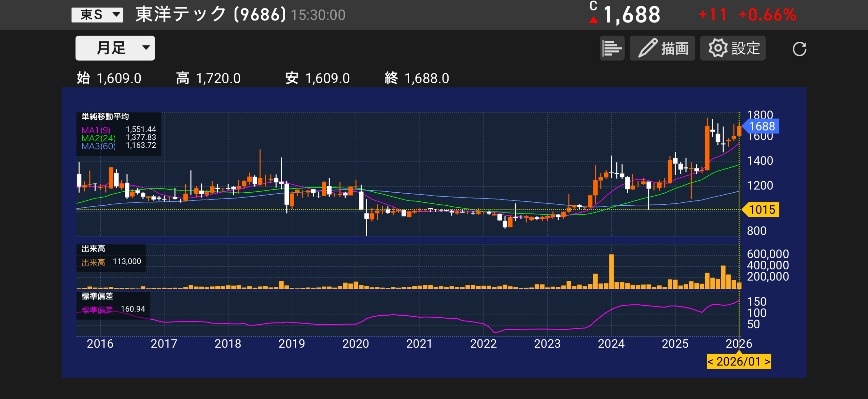Click the 2020 year label on time axis

click(x=355, y=344)
